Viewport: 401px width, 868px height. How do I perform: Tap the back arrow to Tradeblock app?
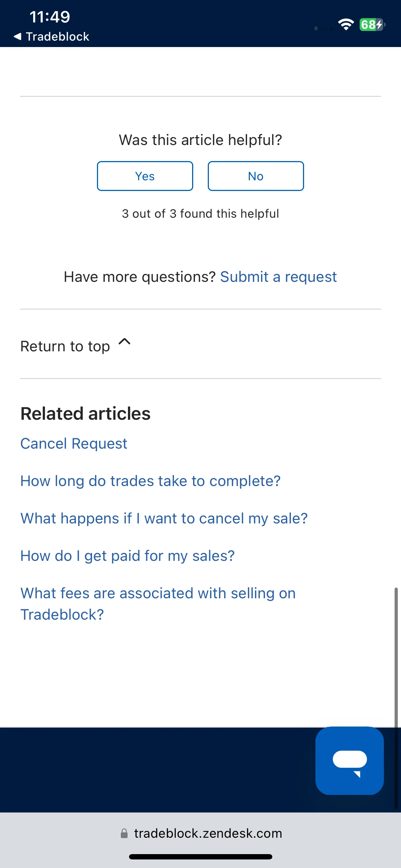[17, 36]
